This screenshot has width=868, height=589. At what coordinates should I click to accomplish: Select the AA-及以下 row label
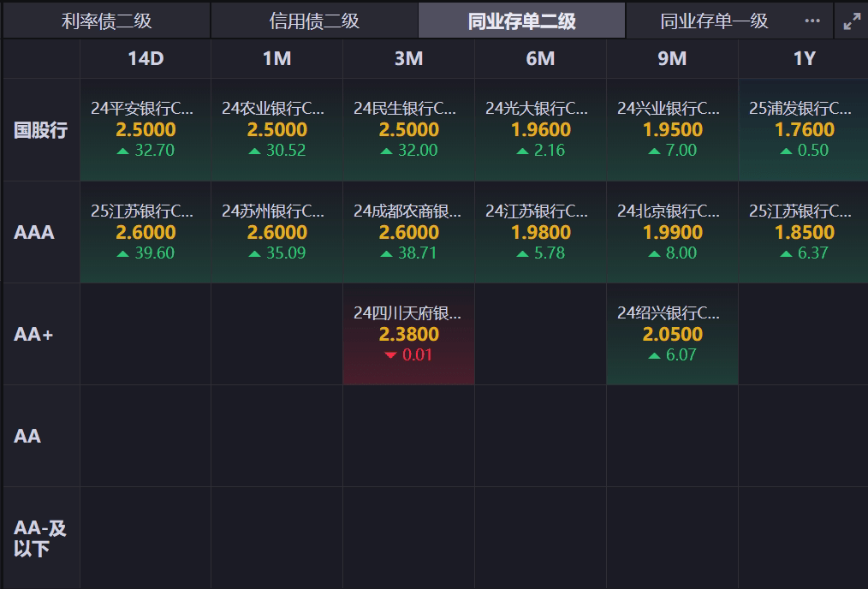pos(40,538)
